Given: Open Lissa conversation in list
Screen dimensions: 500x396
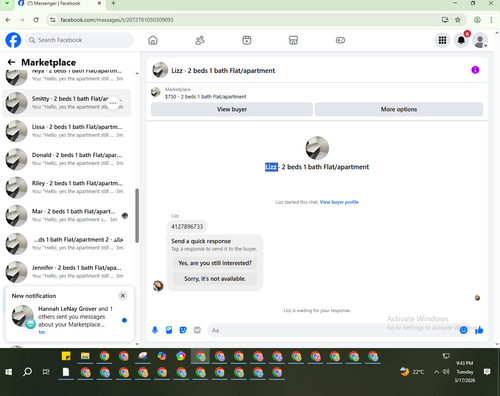Looking at the screenshot, I should pyautogui.click(x=67, y=131).
